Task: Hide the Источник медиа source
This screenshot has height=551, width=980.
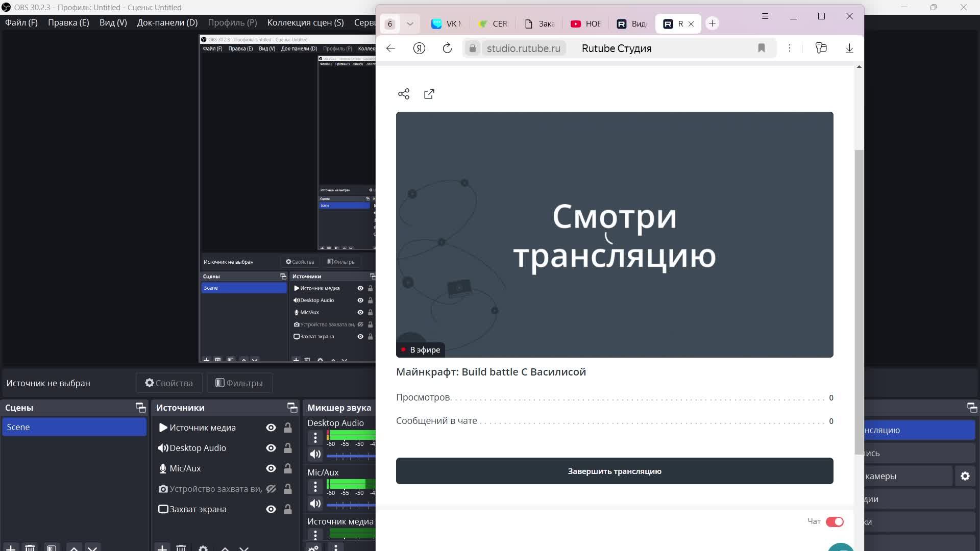Action: click(x=271, y=428)
